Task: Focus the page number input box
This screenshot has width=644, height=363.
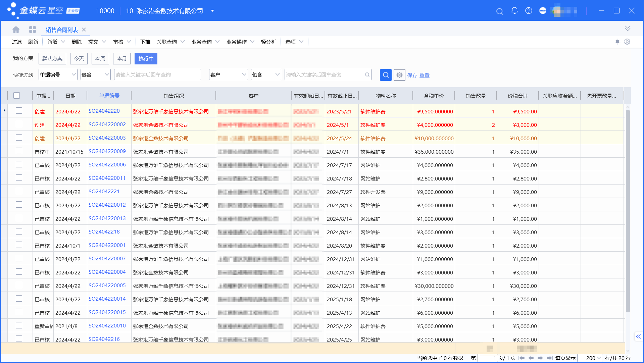Action: [x=487, y=358]
